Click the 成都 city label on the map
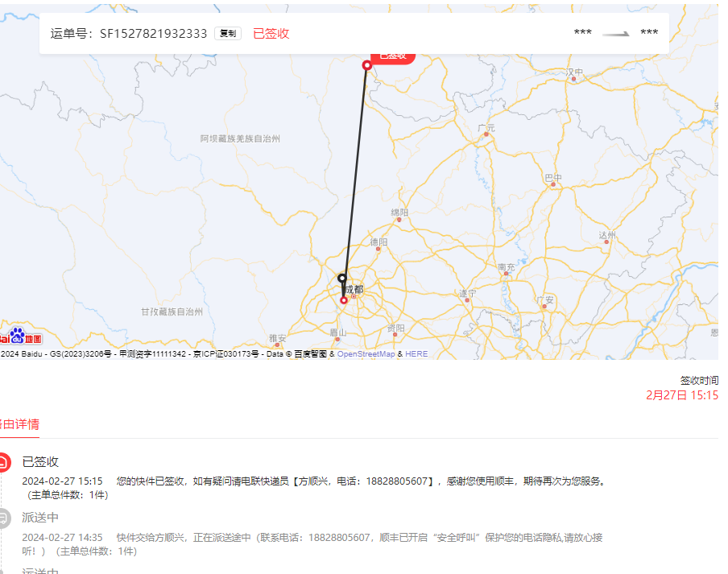728x574 pixels. 354,290
